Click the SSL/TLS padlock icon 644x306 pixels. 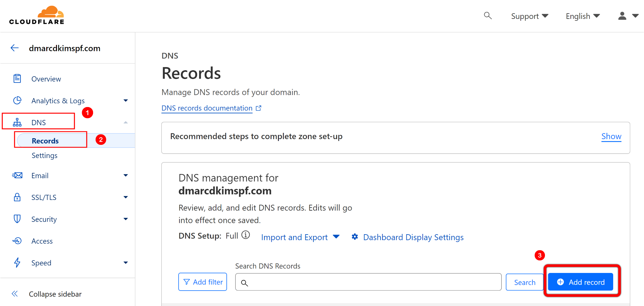click(17, 197)
